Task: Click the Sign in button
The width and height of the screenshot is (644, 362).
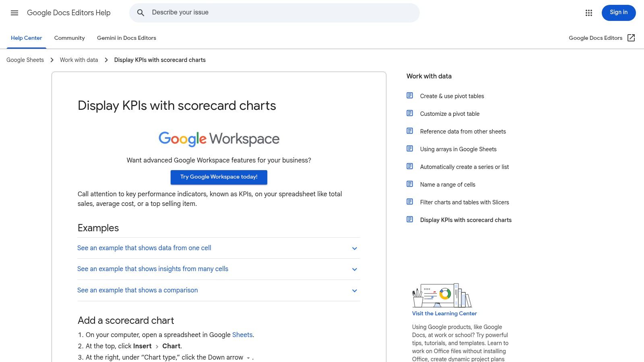Action: [x=619, y=13]
